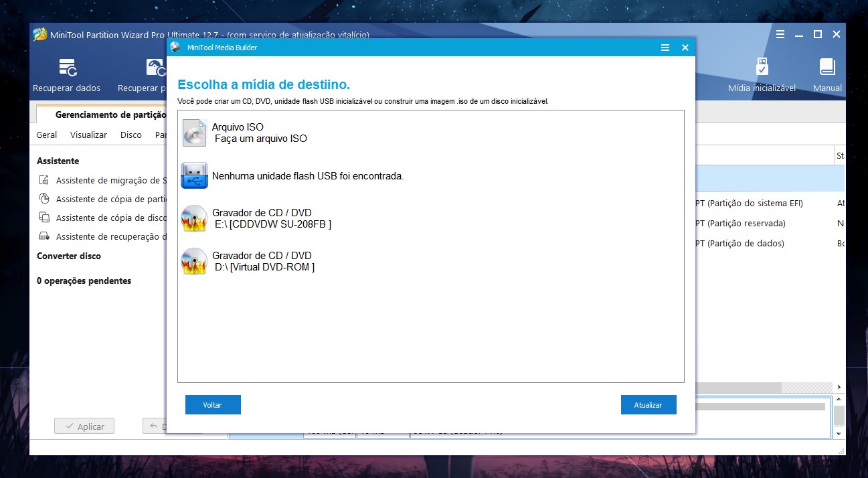
Task: Open the Disco menu
Action: tap(131, 135)
